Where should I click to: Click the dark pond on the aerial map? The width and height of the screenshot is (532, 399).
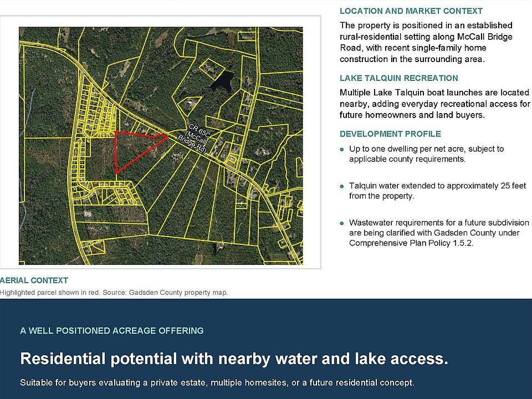coord(222,83)
